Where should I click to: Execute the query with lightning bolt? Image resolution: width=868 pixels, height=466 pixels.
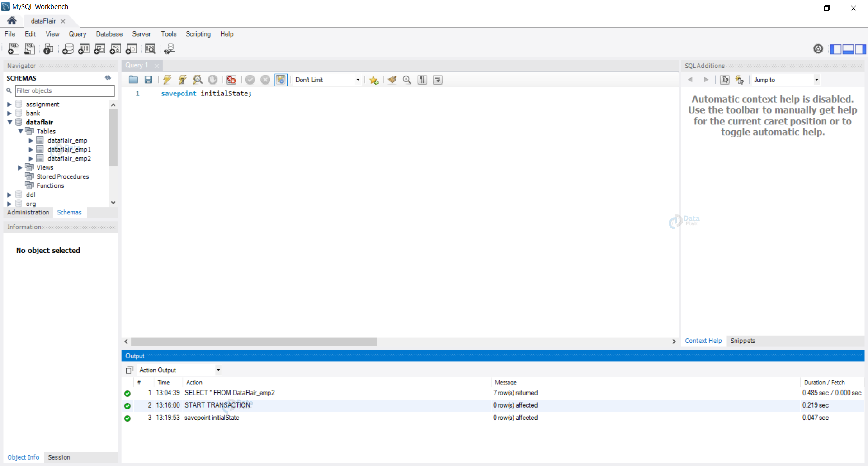tap(167, 80)
